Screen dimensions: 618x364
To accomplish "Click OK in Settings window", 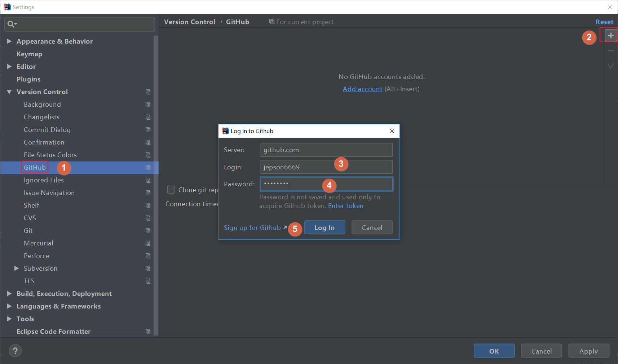I will (x=494, y=351).
